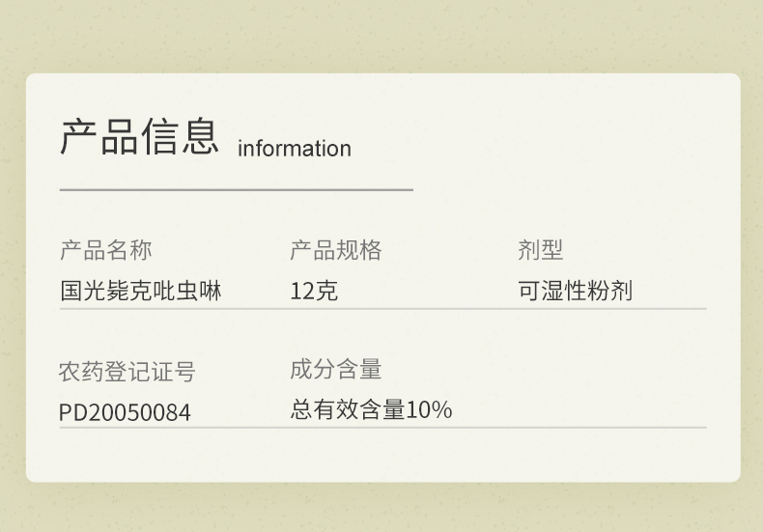Image resolution: width=763 pixels, height=532 pixels.
Task: Click the "12" digits in 产品规格
Action: coord(302,291)
